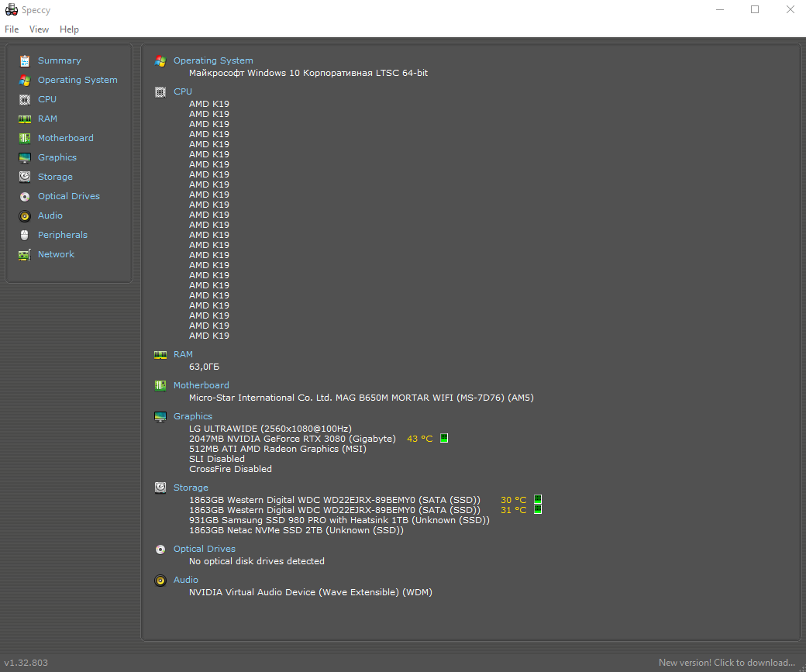806x672 pixels.
Task: Click the Graphics monitor icon in sidebar
Action: [25, 157]
